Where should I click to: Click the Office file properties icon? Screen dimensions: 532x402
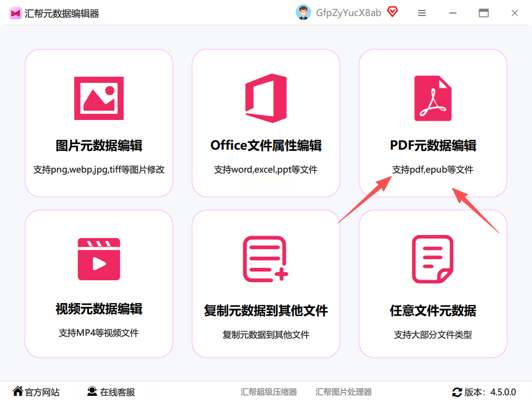tap(266, 98)
